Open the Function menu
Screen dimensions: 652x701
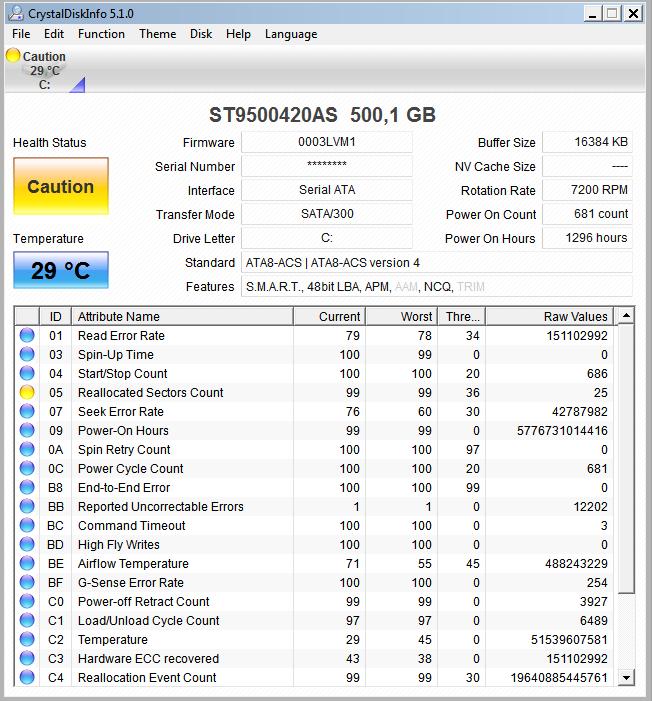click(x=101, y=34)
